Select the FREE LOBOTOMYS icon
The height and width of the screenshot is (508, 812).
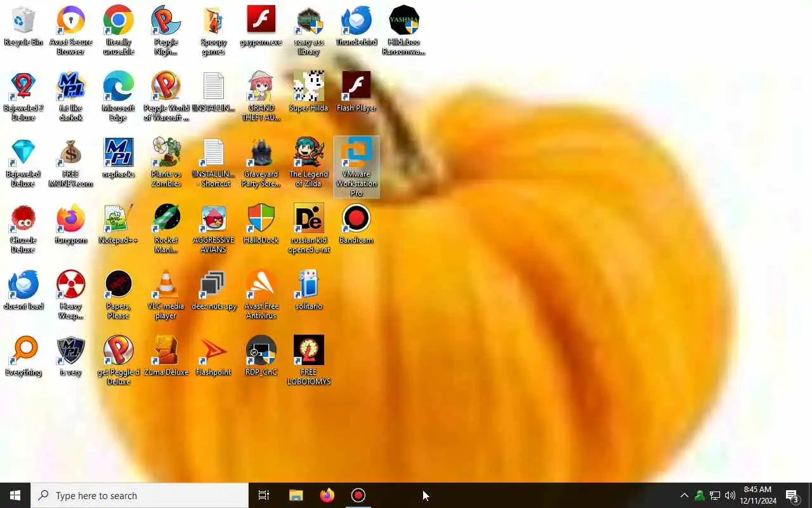click(x=308, y=361)
